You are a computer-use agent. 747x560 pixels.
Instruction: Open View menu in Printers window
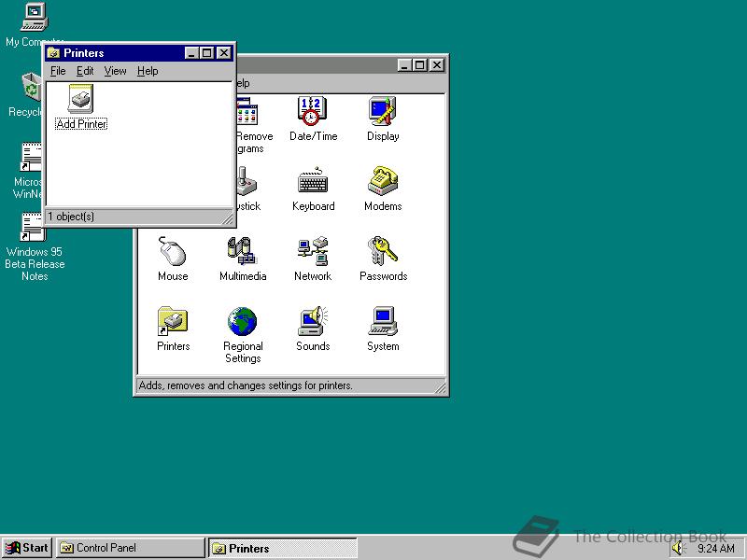(115, 71)
